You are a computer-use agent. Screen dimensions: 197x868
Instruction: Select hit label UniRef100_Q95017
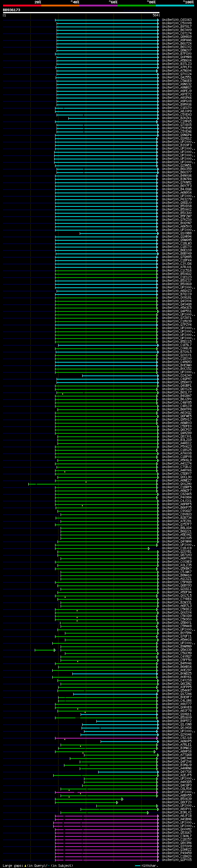(177, 419)
